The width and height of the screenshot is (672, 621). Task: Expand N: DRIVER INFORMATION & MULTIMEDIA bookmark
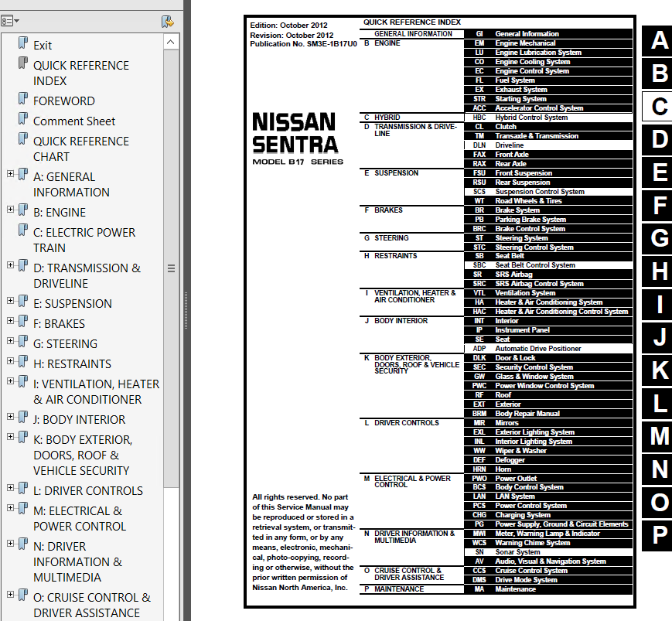[x=10, y=544]
